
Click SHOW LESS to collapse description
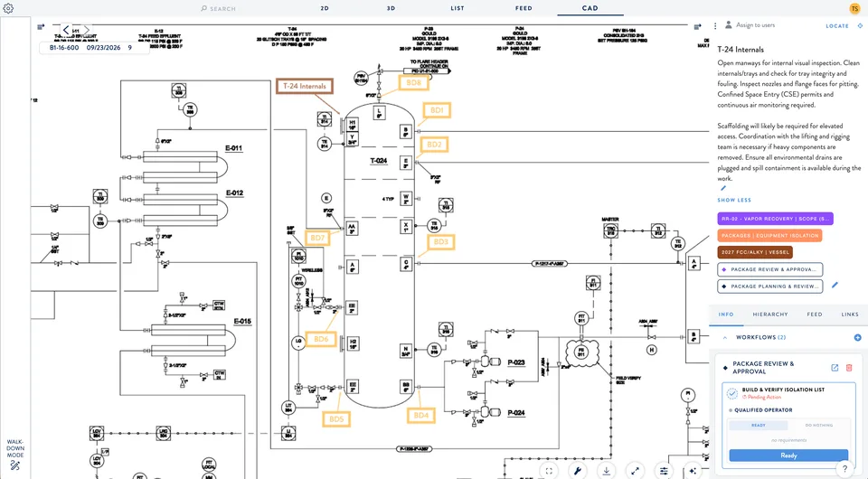(x=734, y=201)
